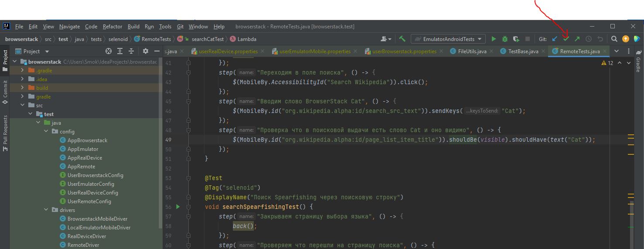Toggle the Project tool window button on left strip
This screenshot has width=644, height=249.
pos(5,61)
